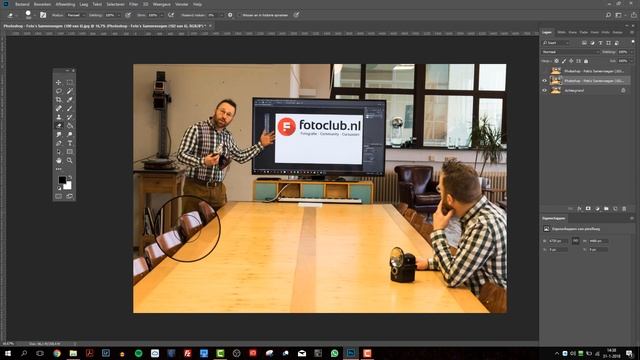The height and width of the screenshot is (360, 640).
Task: Open the layer filter Soort dropdown
Action: tap(556, 43)
